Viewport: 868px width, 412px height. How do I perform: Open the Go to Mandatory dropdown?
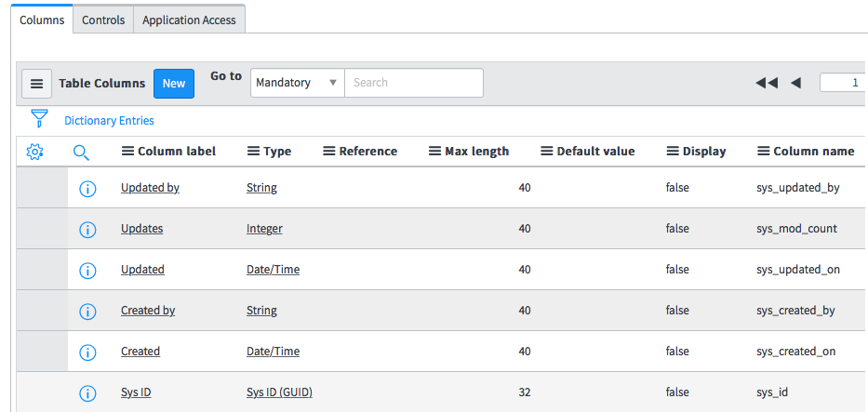[298, 83]
